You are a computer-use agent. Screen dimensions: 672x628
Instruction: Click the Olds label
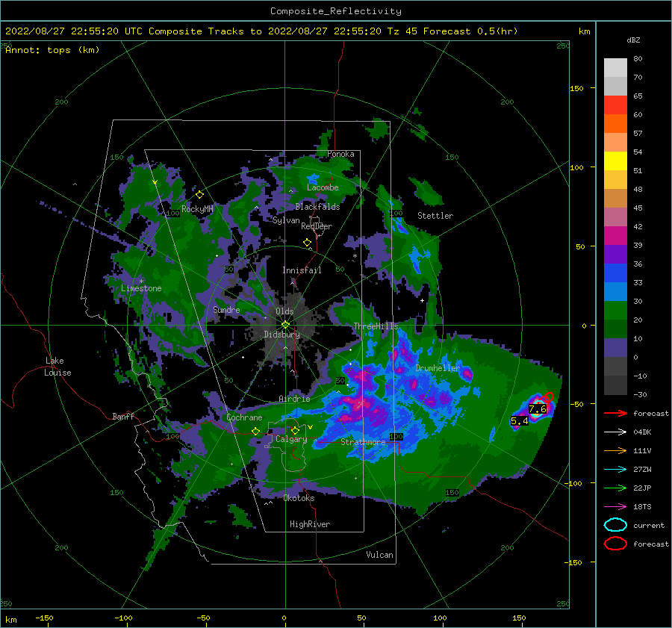point(284,311)
